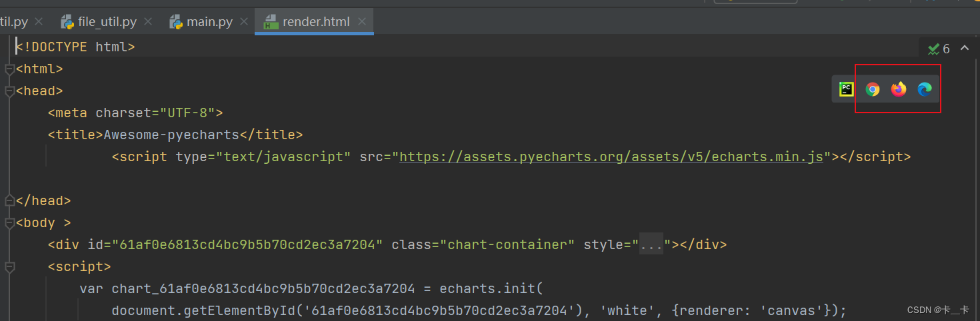980x321 pixels.
Task: Collapse the <script> fold marker in body
Action: [9, 267]
